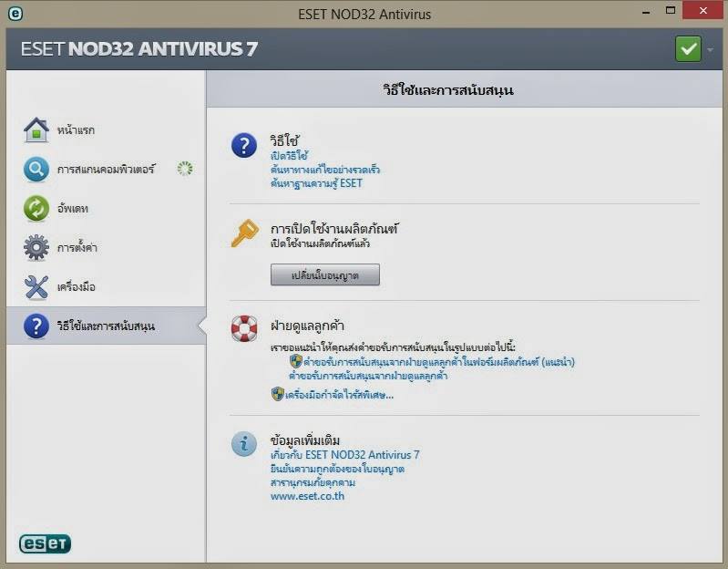728x569 pixels.
Task: Click the ESET logo at bottom left
Action: coord(45,543)
